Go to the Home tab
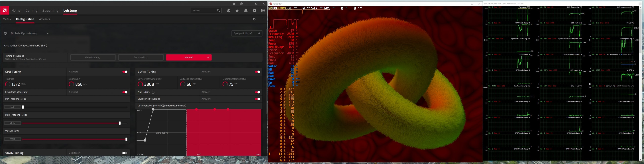Image resolution: width=644 pixels, height=164 pixels. 16,11
